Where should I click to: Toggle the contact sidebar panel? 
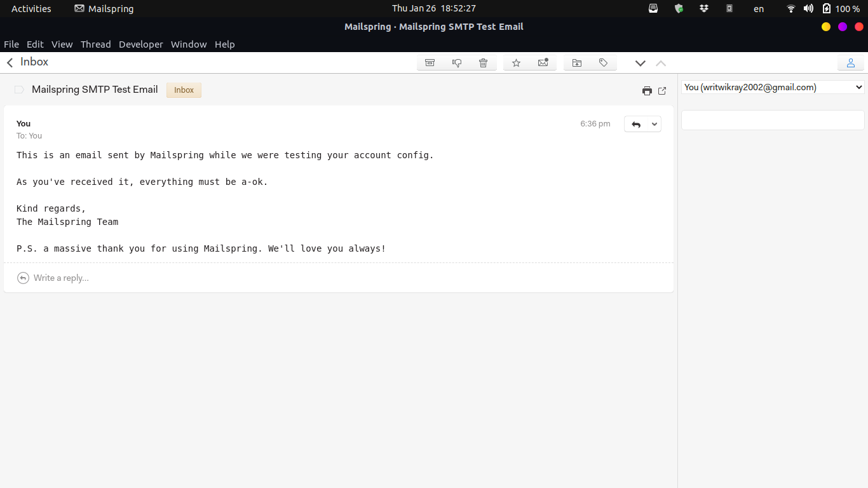850,62
